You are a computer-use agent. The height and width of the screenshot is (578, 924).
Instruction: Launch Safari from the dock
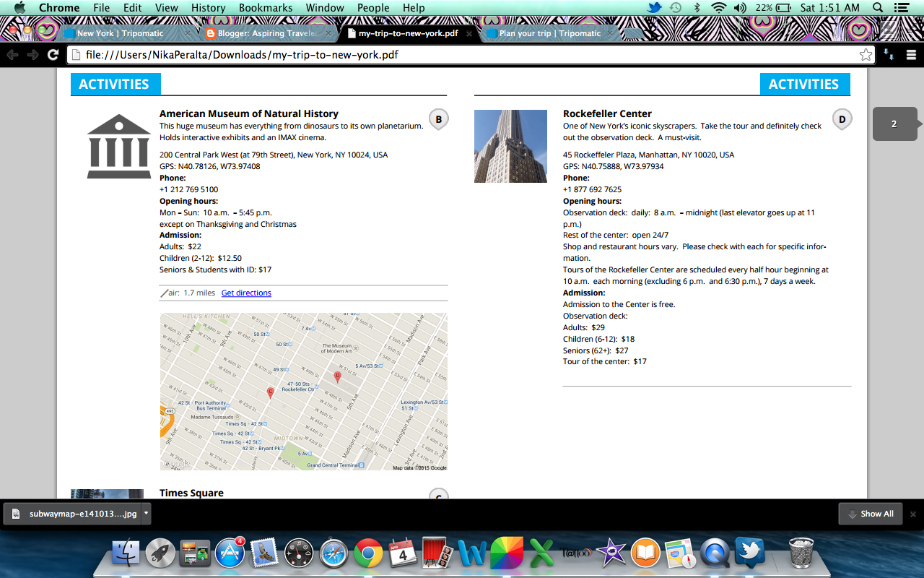tap(334, 553)
